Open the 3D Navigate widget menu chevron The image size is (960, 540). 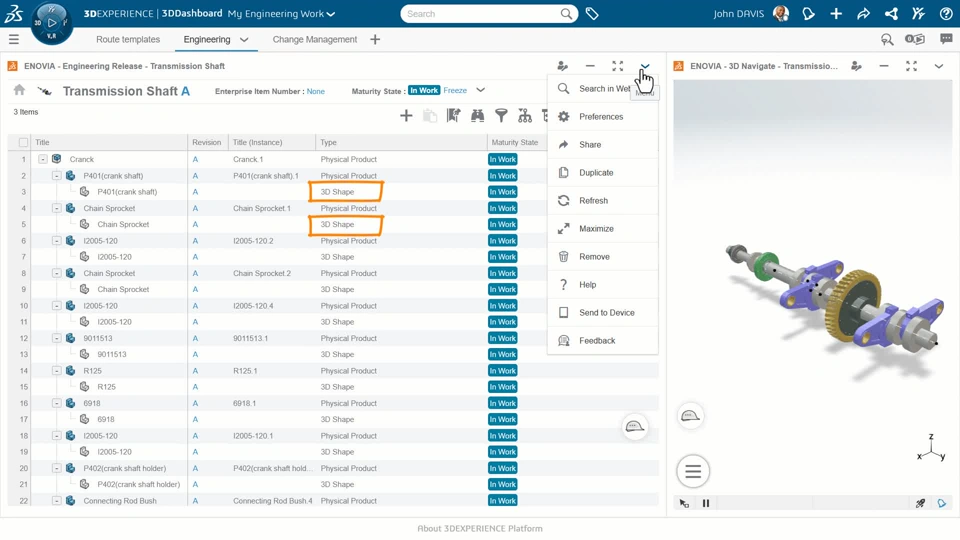click(939, 66)
